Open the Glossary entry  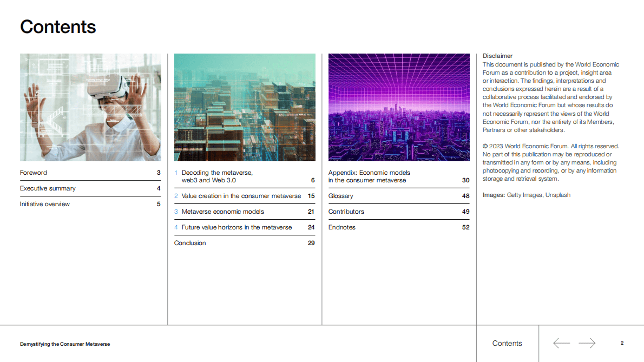click(x=341, y=196)
